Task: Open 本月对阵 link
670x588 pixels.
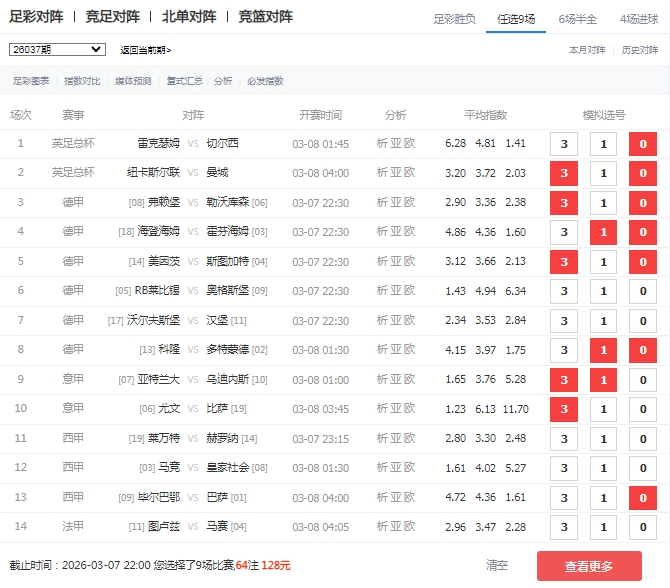Action: 587,49
